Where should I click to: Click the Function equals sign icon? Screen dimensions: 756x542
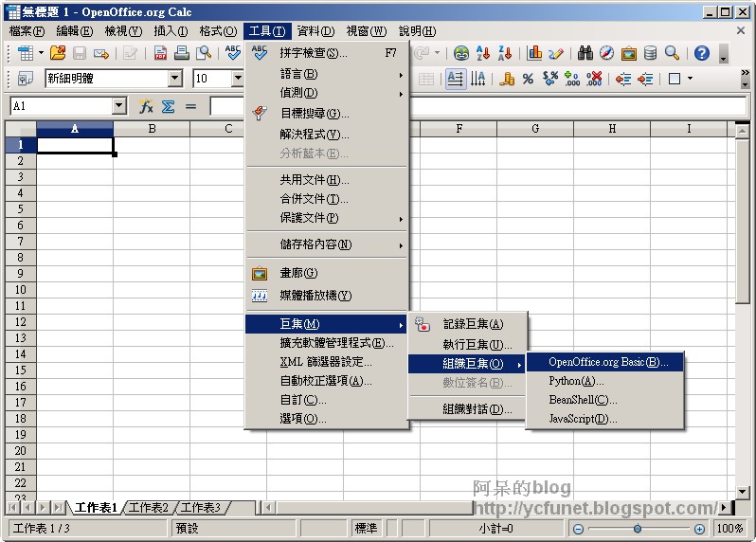click(x=191, y=106)
